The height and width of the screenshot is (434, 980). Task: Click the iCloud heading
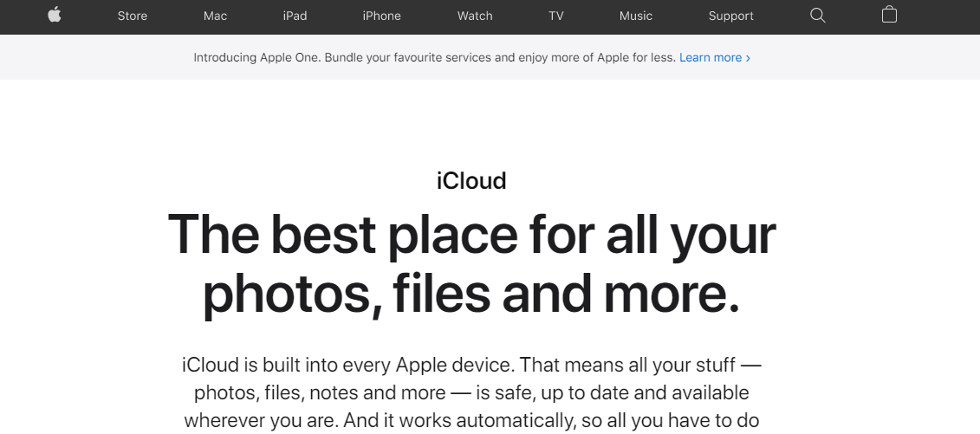tap(471, 181)
